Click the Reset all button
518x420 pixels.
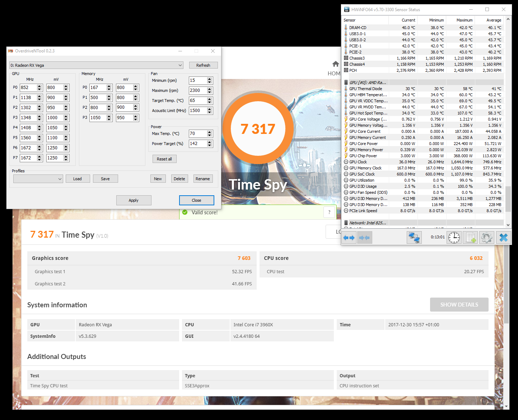(164, 159)
